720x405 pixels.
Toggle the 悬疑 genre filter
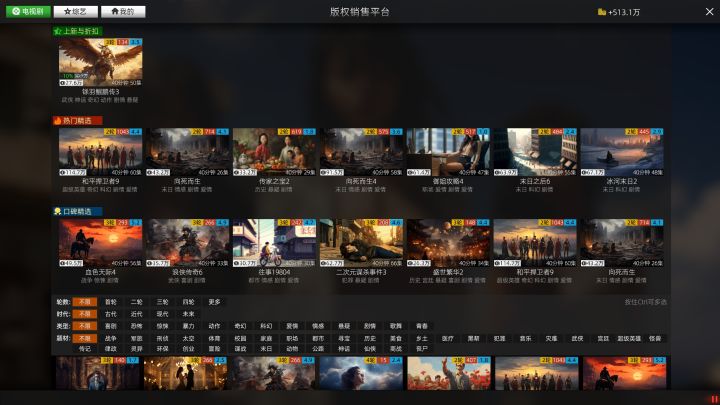tap(344, 326)
